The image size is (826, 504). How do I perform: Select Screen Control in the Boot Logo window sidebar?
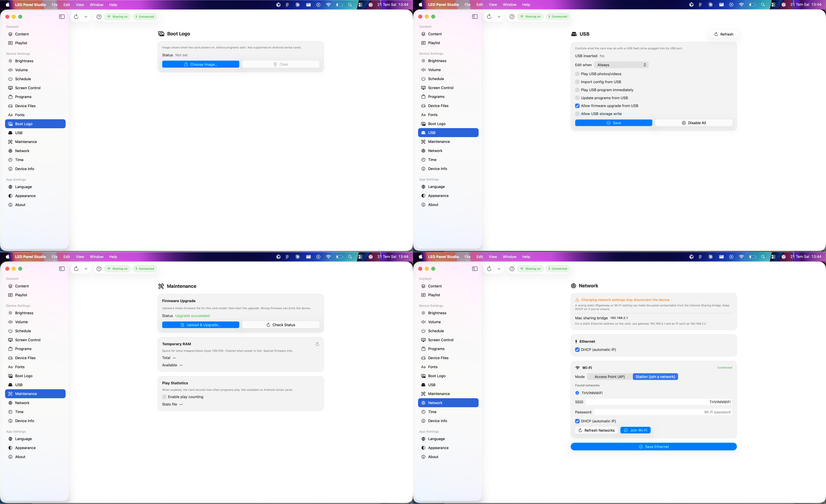coord(36,88)
